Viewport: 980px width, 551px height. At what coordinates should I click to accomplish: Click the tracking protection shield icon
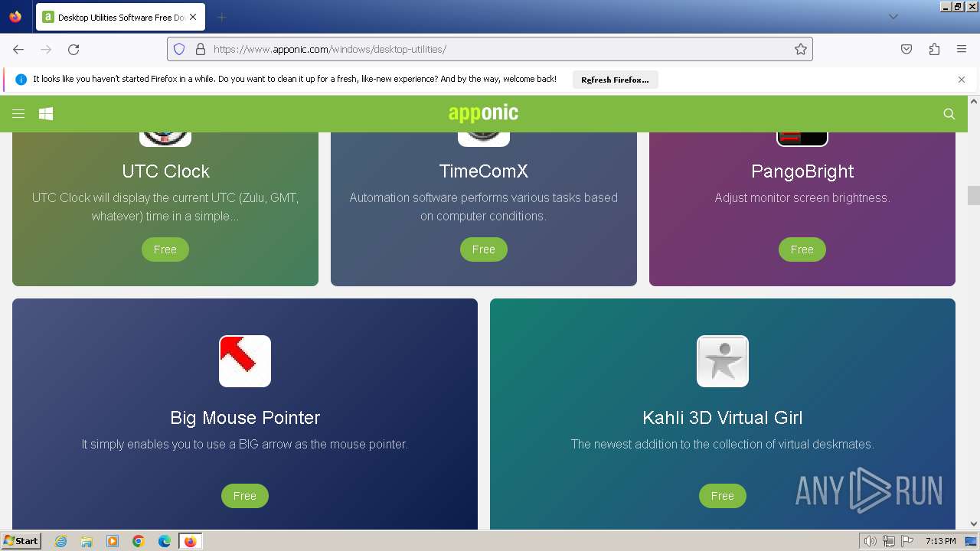coord(179,49)
